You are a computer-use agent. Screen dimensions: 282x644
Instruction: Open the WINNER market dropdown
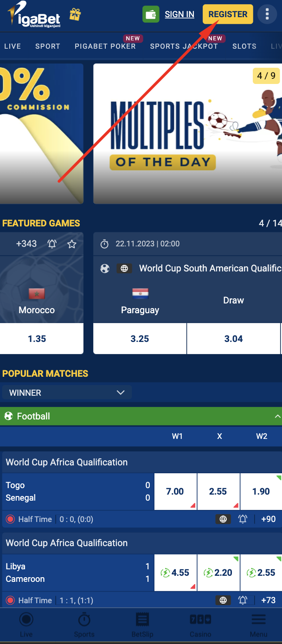pyautogui.click(x=67, y=393)
